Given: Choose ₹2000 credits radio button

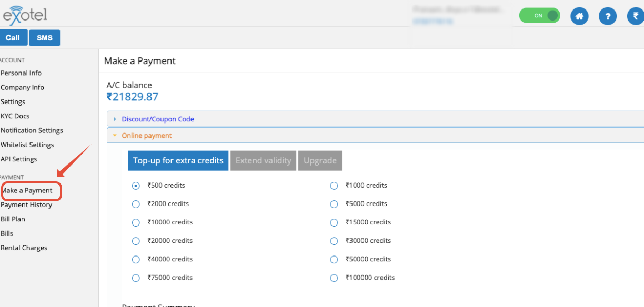Looking at the screenshot, I should (136, 204).
